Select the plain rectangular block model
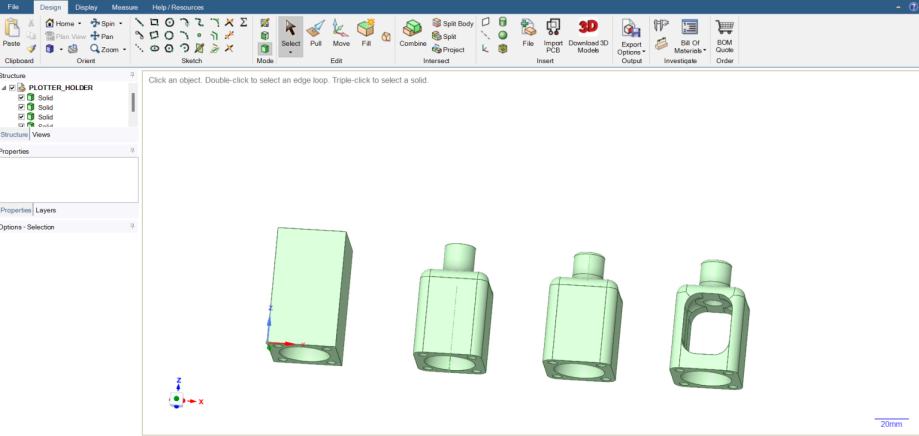 pos(309,296)
